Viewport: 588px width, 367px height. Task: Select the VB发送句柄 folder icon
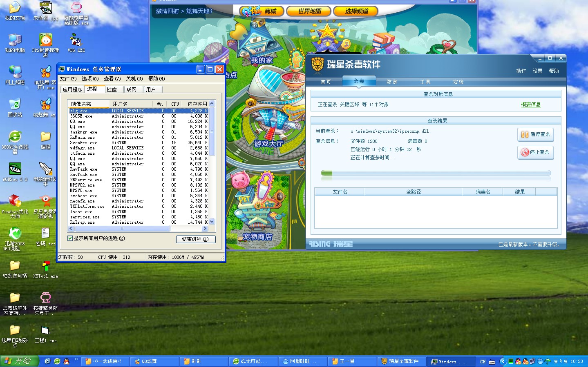[15, 269]
